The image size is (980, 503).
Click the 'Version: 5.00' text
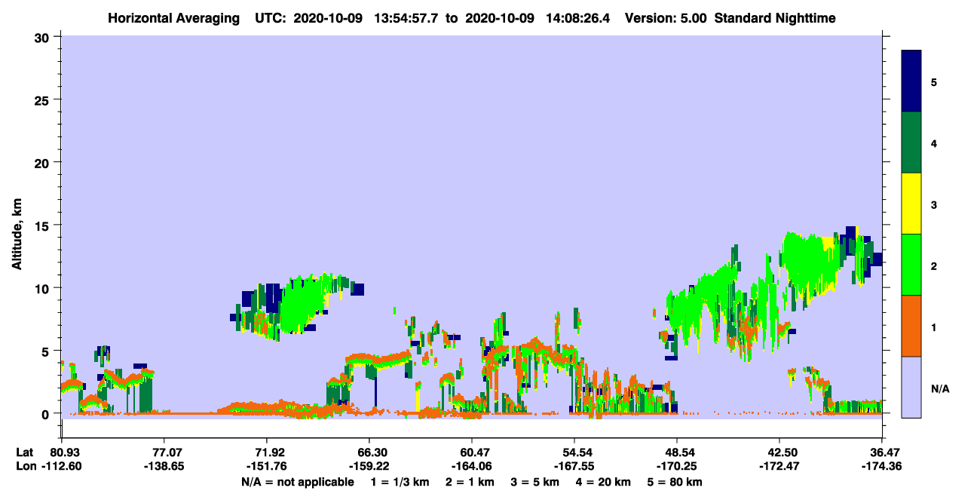tap(665, 18)
